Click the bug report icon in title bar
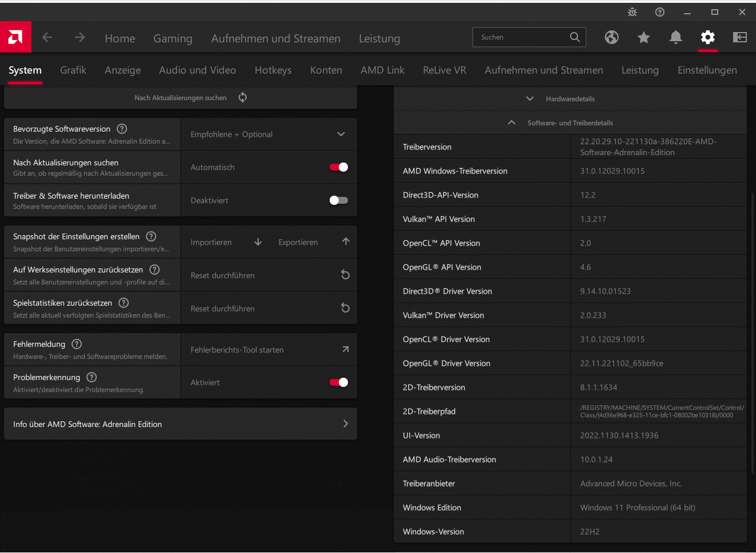This screenshot has height=553, width=756. pos(632,12)
